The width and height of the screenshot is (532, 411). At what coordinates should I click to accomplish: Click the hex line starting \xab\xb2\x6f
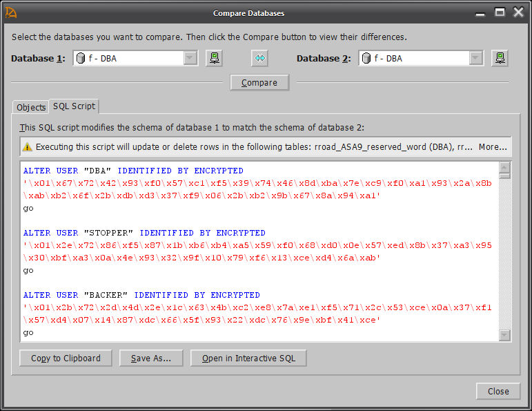click(x=202, y=195)
